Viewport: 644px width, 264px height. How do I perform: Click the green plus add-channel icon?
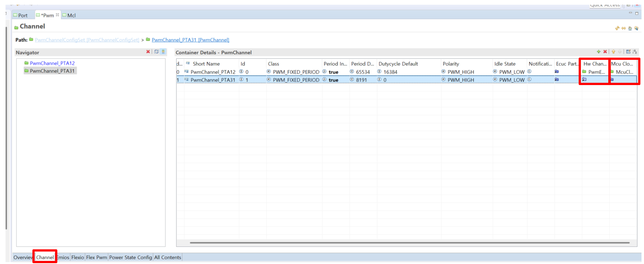pos(598,52)
